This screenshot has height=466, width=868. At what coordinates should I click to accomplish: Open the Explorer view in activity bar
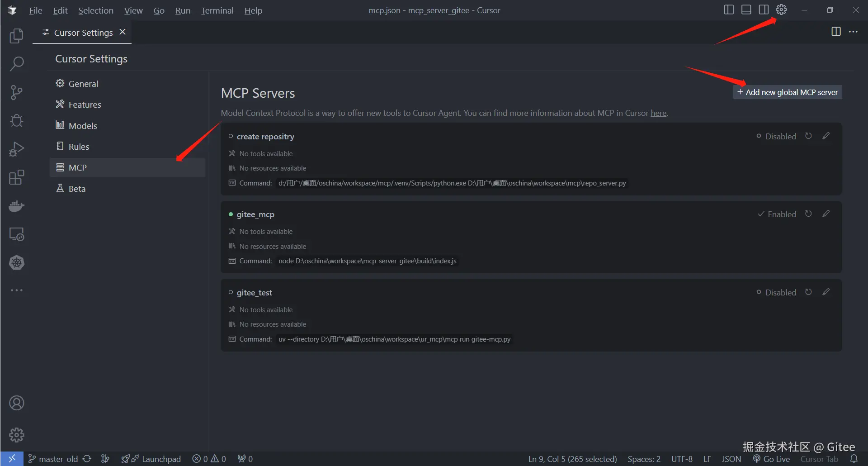[17, 36]
